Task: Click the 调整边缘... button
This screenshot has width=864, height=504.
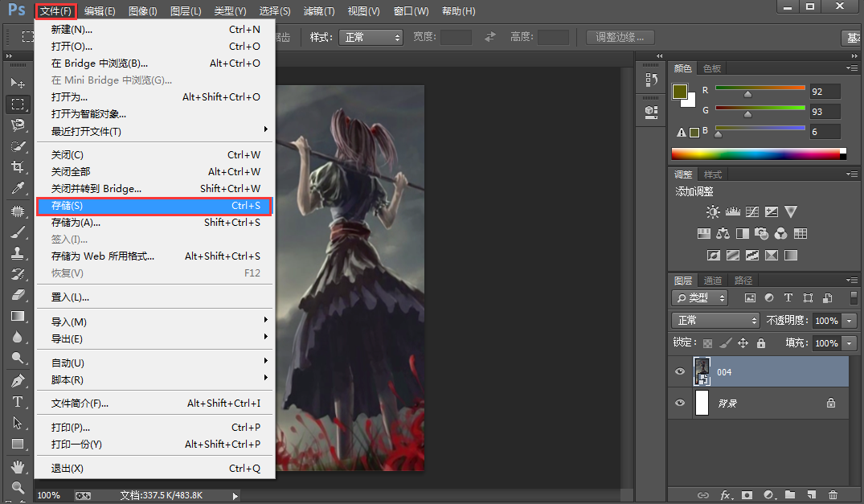Action: click(x=620, y=38)
